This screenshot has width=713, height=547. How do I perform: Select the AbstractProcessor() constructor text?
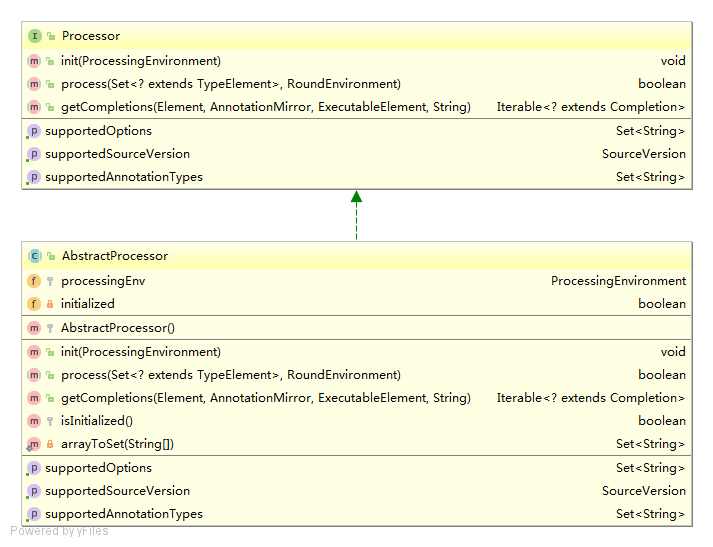(118, 328)
